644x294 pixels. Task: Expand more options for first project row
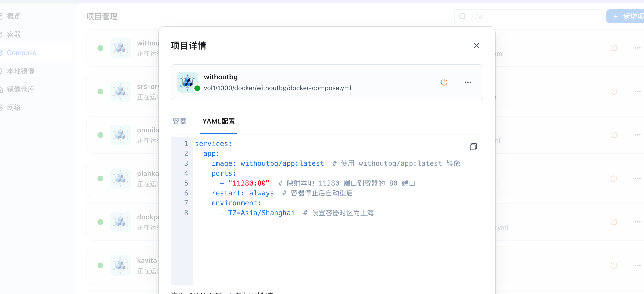tap(637, 48)
